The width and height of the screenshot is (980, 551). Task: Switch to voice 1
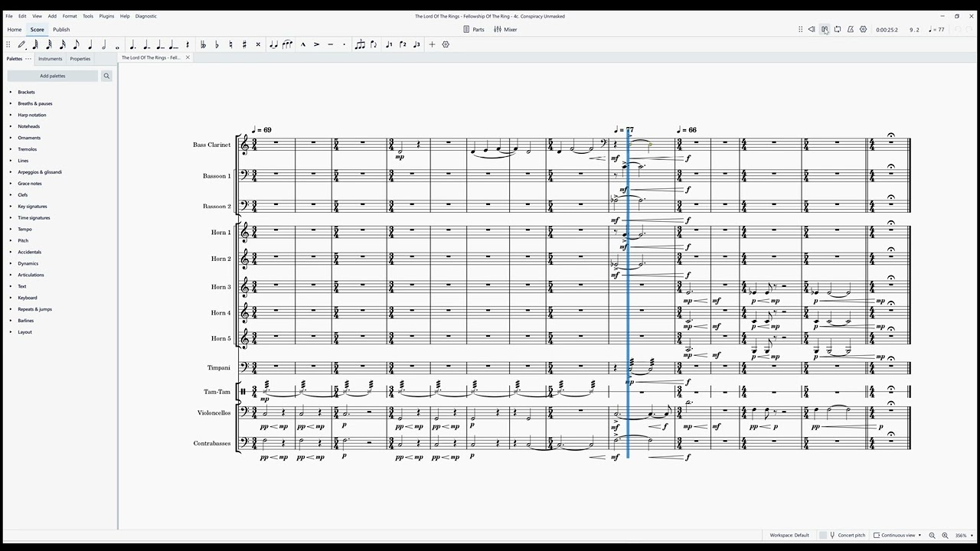pyautogui.click(x=389, y=44)
